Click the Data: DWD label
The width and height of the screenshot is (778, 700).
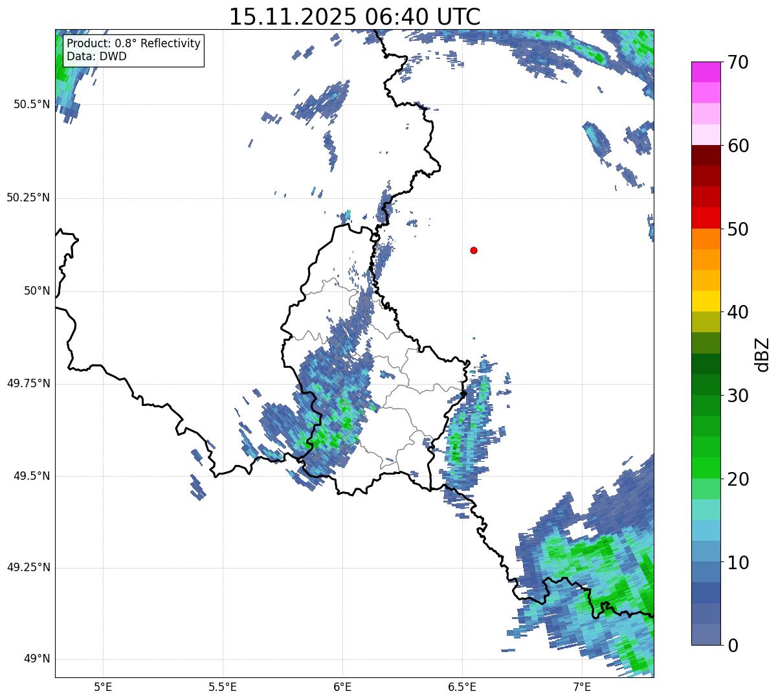pos(96,56)
